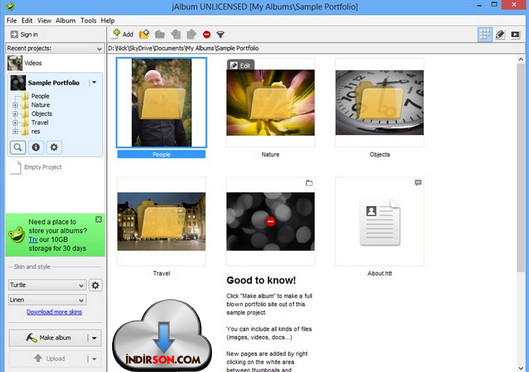Open the Tools menu
This screenshot has height=372, width=529.
point(88,21)
